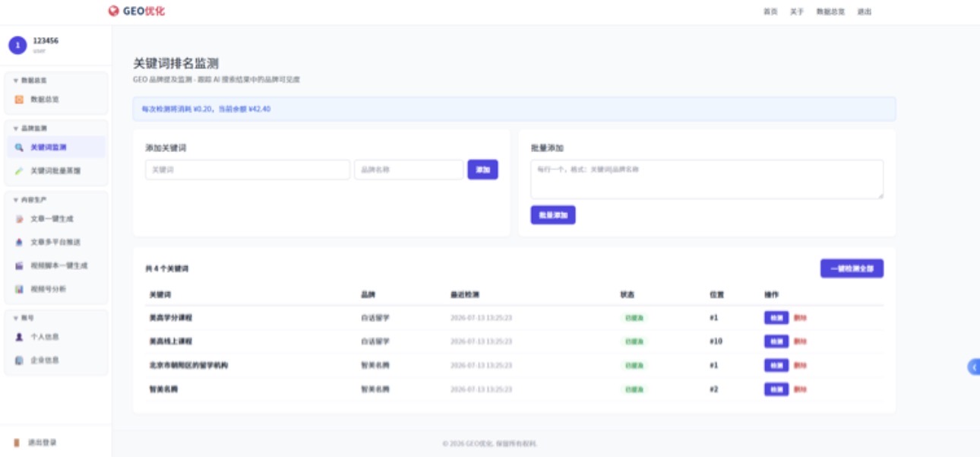Click 检测 in the 美高线上课程 row

pyautogui.click(x=776, y=341)
